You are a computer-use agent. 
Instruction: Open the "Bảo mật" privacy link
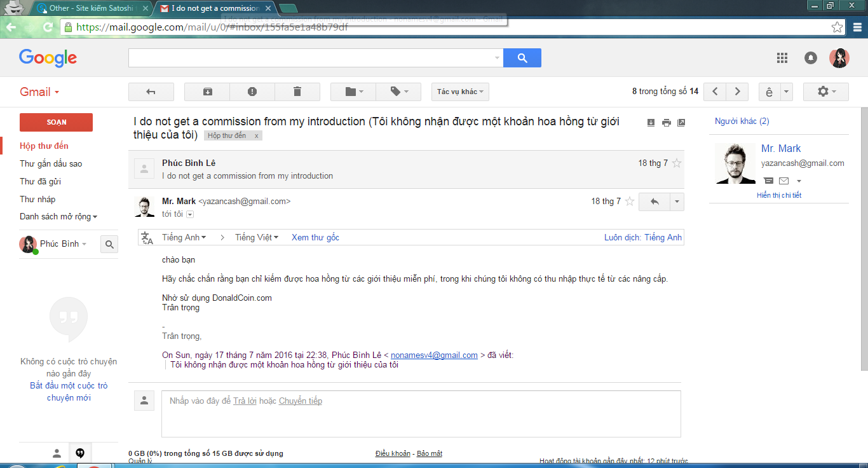pyautogui.click(x=430, y=453)
